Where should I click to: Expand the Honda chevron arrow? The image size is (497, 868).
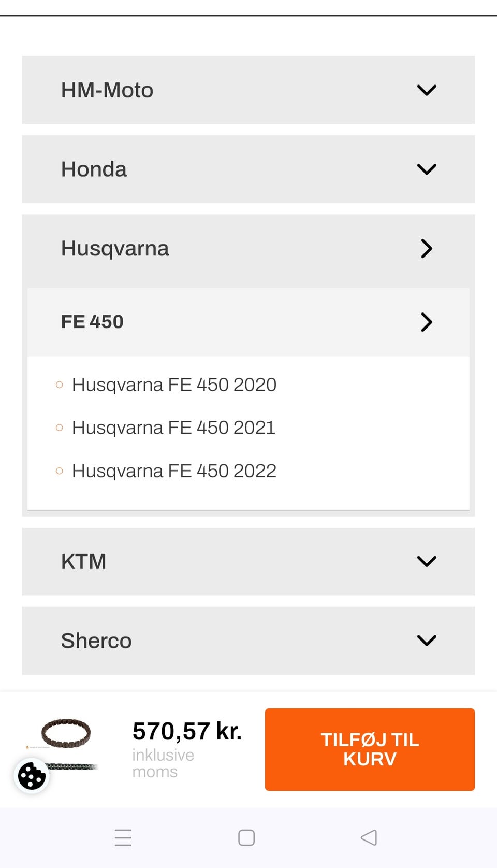pos(427,169)
